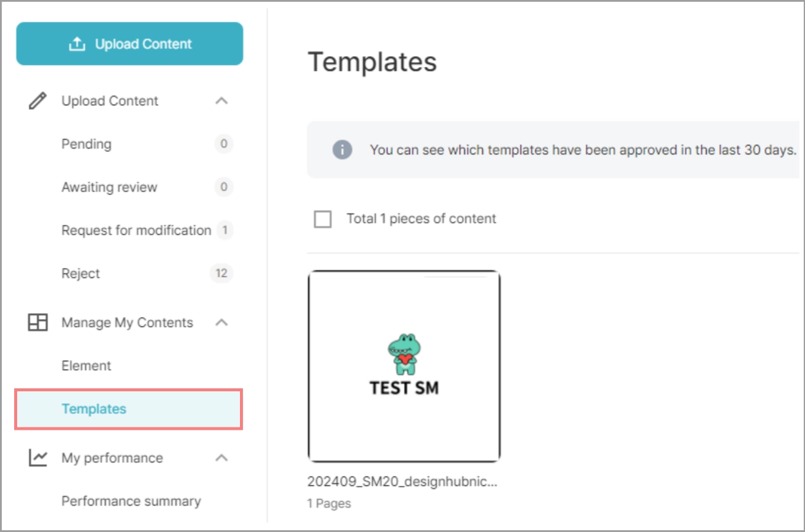Click the pencil icon beside Upload Content

pyautogui.click(x=37, y=101)
